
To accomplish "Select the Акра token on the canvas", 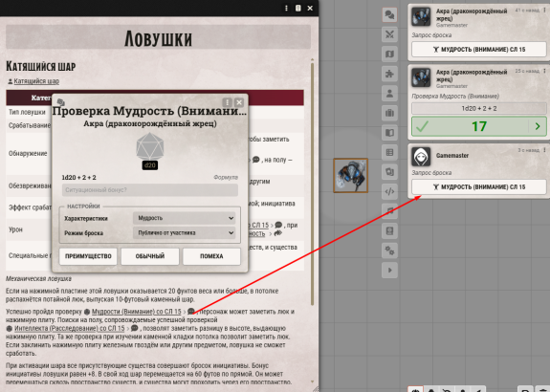I will [x=350, y=175].
